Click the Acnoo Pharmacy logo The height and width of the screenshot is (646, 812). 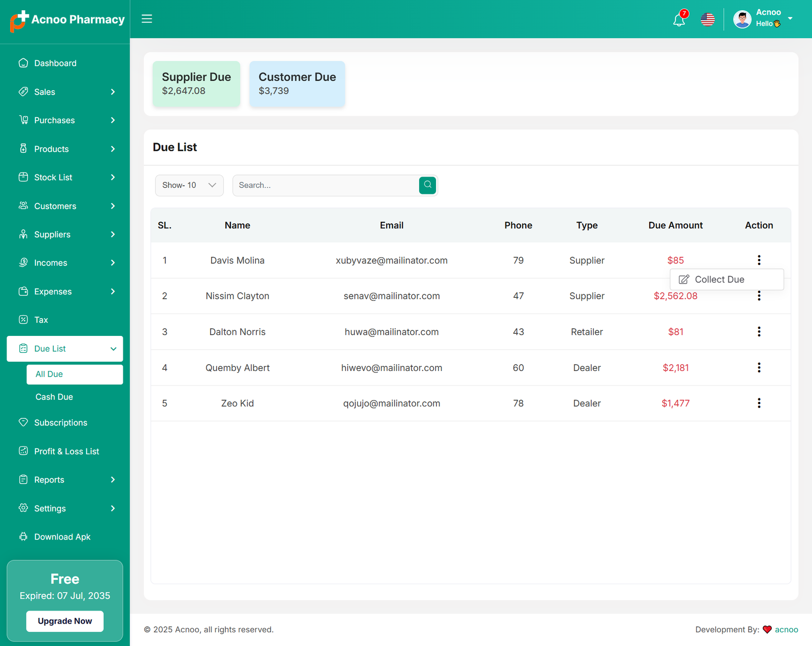coord(67,20)
